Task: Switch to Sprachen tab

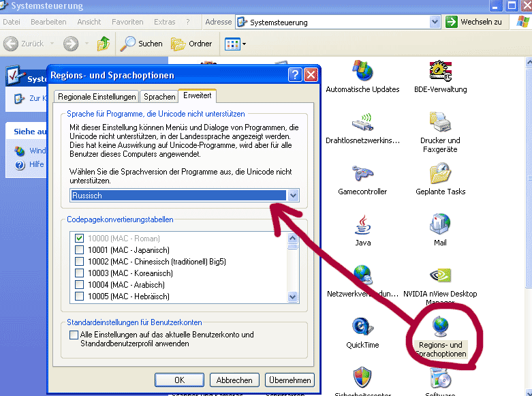Action: 159,97
